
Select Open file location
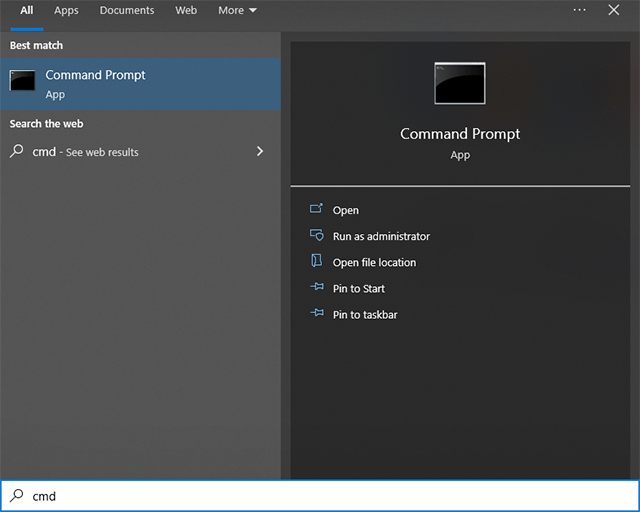(374, 263)
